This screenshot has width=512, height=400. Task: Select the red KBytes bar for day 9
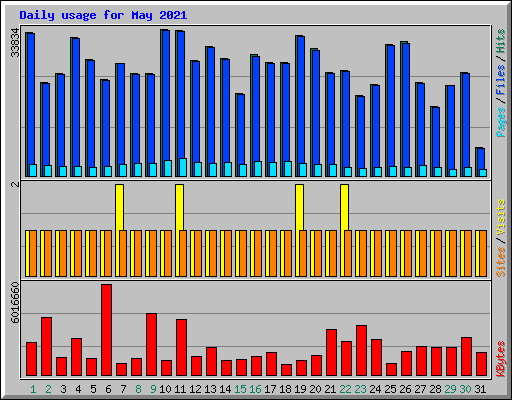click(x=152, y=345)
